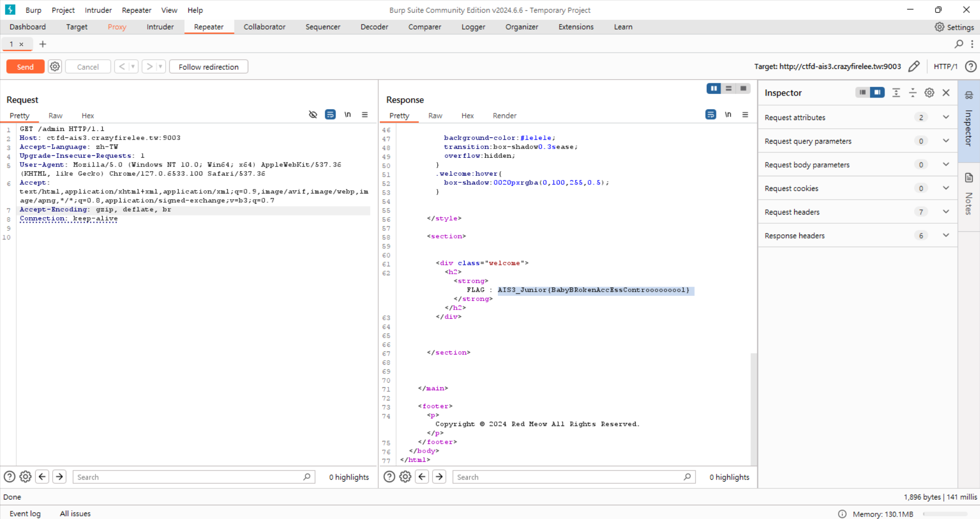Toggle hide non-printable eye icon in Request
980x519 pixels.
point(313,115)
